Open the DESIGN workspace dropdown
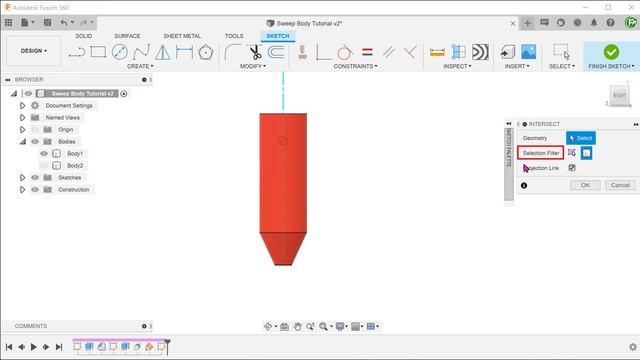Image resolution: width=640 pixels, height=360 pixels. 34,51
